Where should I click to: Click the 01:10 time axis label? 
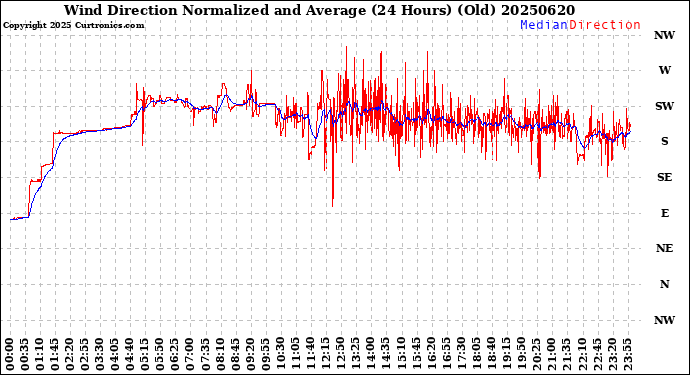[x=40, y=355]
